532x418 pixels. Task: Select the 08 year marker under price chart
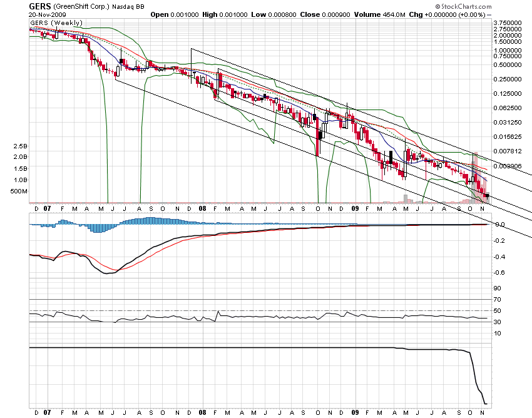click(202, 208)
